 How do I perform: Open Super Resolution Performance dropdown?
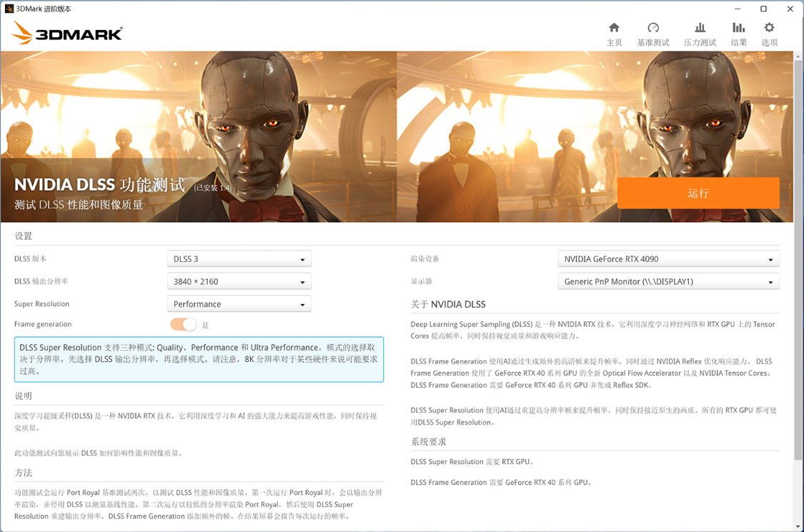(239, 304)
